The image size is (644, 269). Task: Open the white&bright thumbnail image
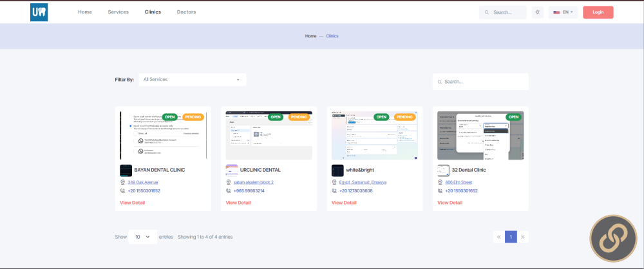tap(375, 135)
